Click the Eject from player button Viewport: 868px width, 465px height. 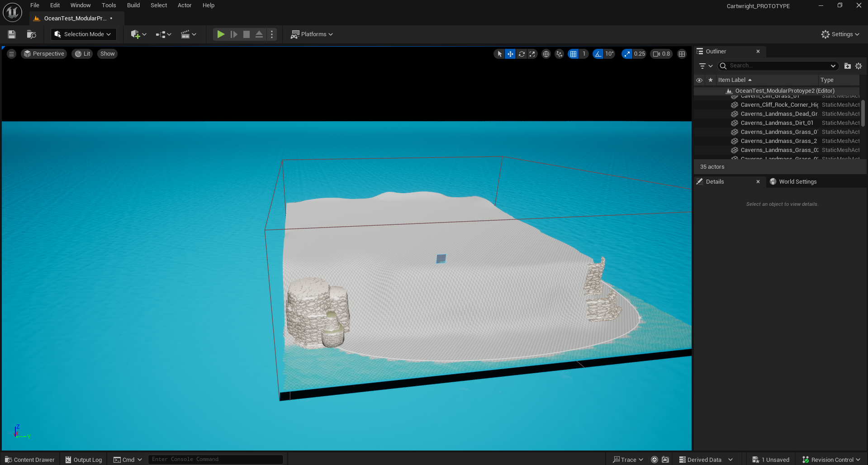tap(259, 34)
